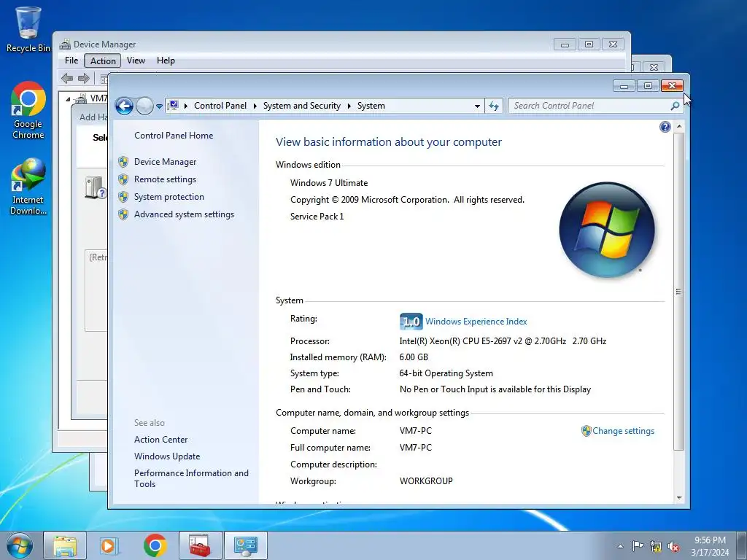
Task: Open Remote settings link
Action: pyautogui.click(x=166, y=179)
